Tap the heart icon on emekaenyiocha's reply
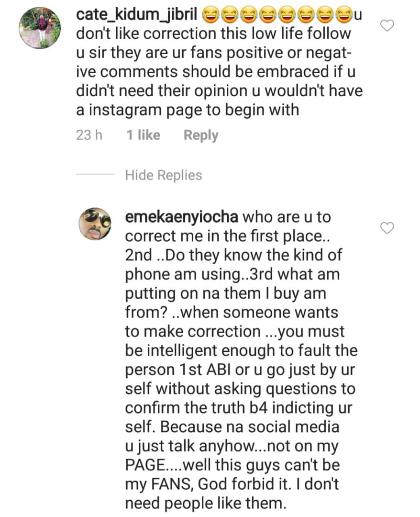Screen dimensions: 420x517 point(387,228)
